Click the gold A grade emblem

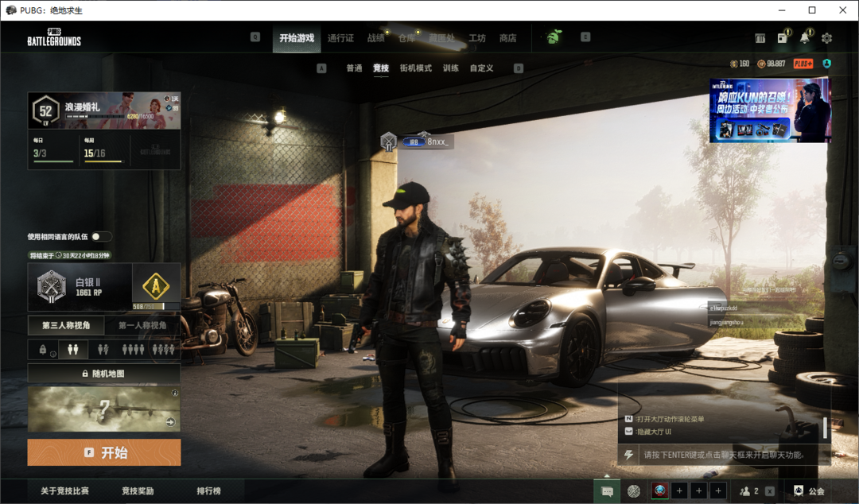tap(156, 286)
